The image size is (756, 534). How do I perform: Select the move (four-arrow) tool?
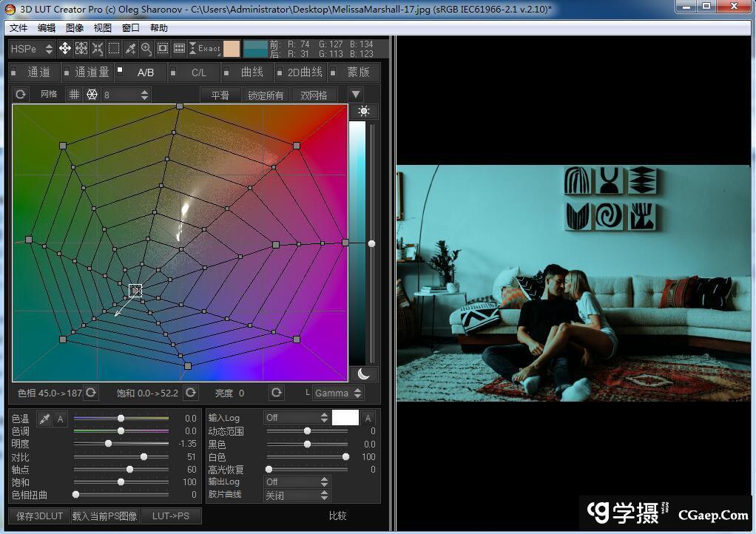coord(65,49)
